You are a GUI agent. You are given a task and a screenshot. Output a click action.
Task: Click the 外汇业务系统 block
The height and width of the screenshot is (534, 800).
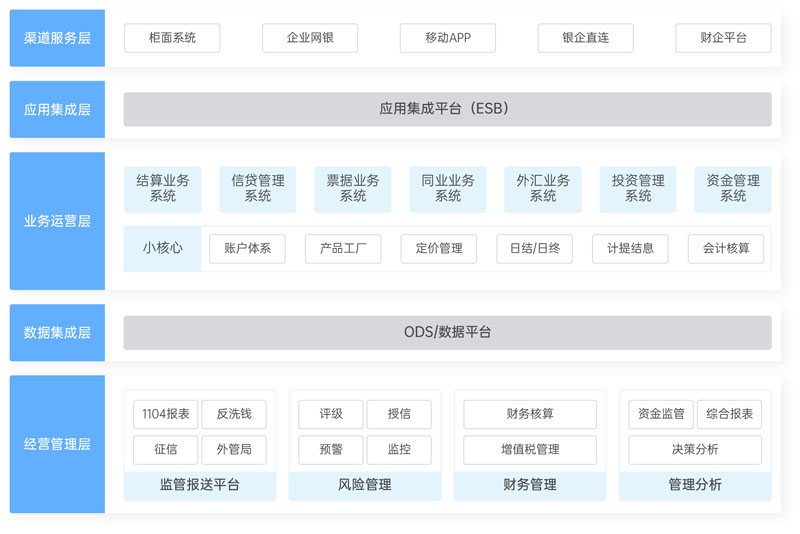click(x=543, y=189)
